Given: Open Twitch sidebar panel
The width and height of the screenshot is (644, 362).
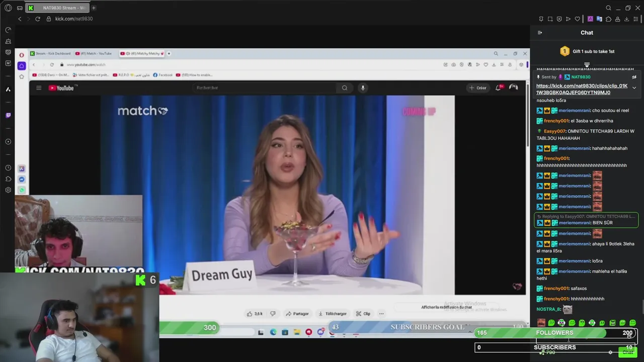Looking at the screenshot, I should tap(8, 115).
